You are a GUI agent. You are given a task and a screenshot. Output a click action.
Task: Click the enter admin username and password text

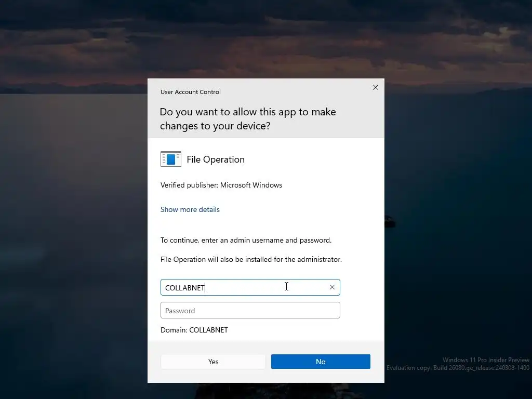(246, 240)
